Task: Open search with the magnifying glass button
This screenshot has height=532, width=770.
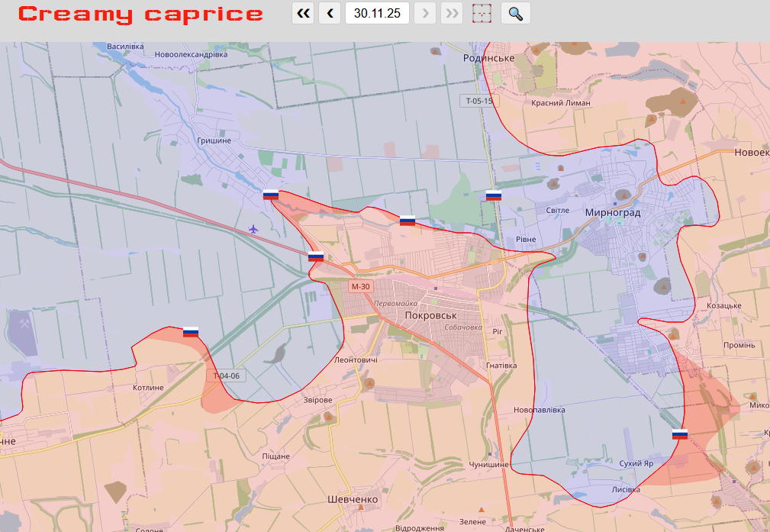Action: tap(516, 13)
